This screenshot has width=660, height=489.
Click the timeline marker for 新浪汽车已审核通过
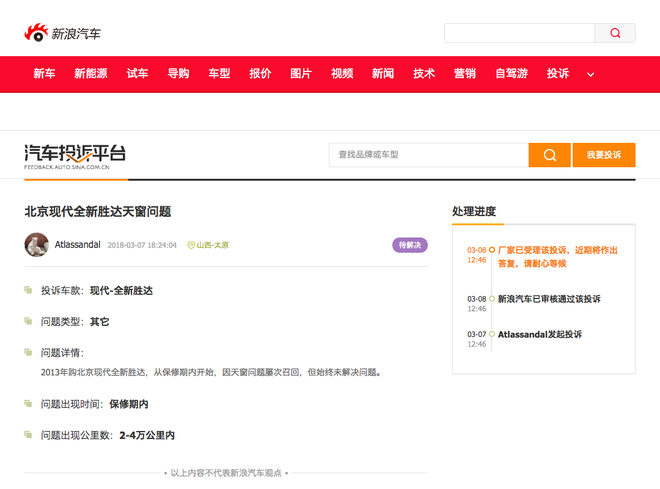click(x=492, y=299)
